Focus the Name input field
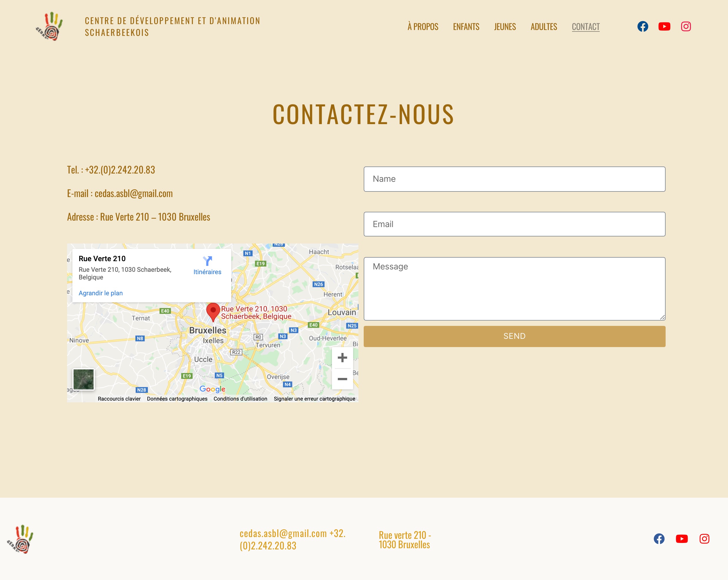Screen dimensions: 728x580 point(514,179)
